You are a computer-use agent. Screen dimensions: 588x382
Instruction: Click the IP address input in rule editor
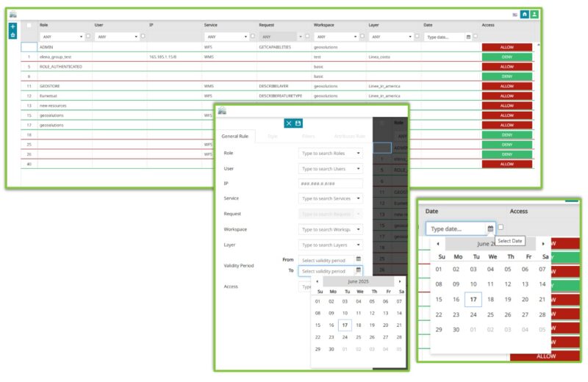click(330, 184)
